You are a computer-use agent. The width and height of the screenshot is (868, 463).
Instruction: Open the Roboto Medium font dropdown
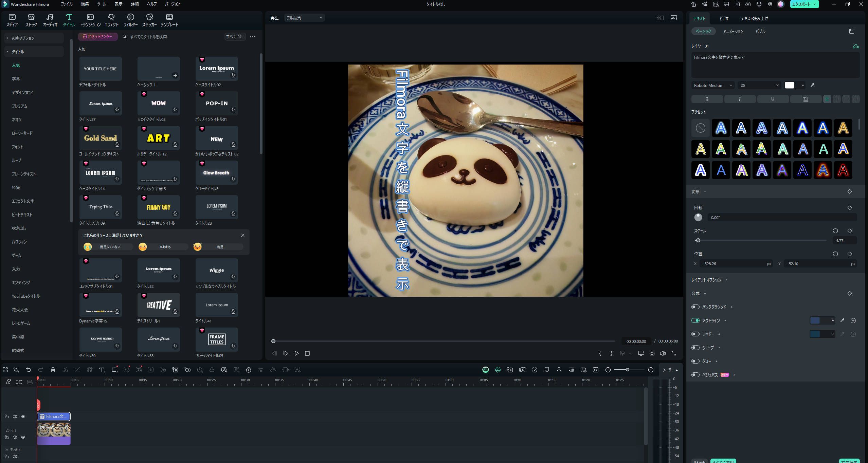point(713,85)
